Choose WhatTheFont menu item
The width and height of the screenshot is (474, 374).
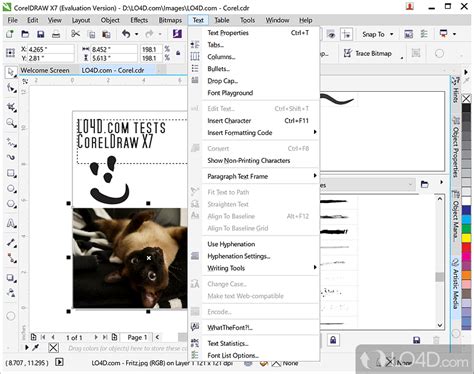point(260,327)
